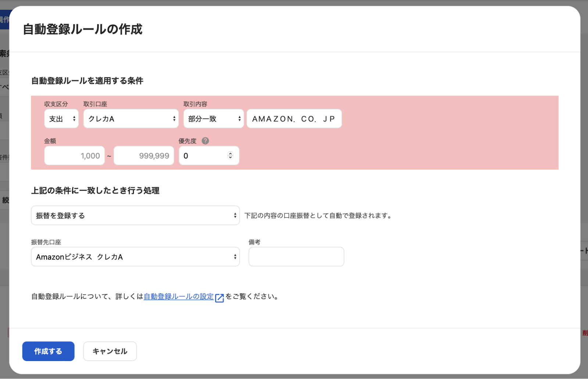Increment the 優先度 value using the up arrow

(x=230, y=153)
